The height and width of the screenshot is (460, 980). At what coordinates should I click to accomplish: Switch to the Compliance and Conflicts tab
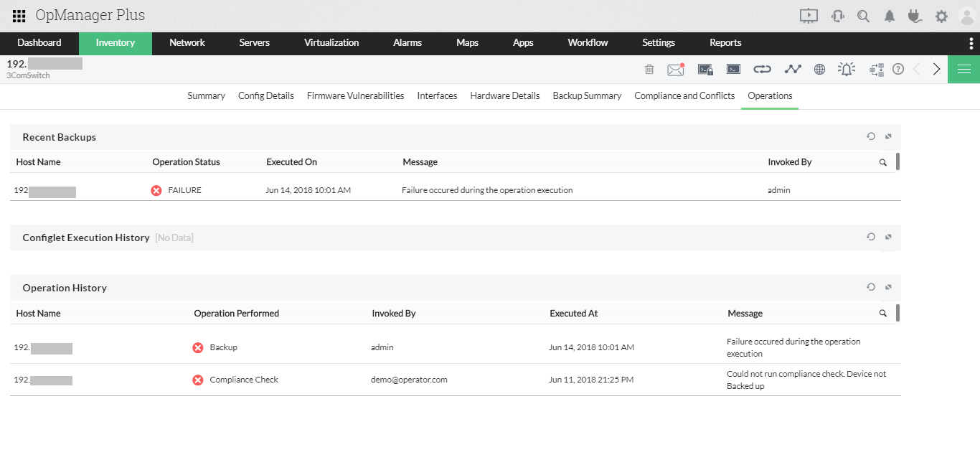coord(684,95)
